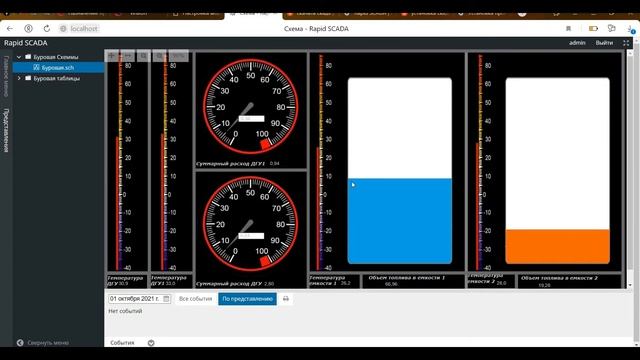Screen dimensions: 640x360
Task: Click the zoom percentage toolbar button
Action: (x=178, y=56)
